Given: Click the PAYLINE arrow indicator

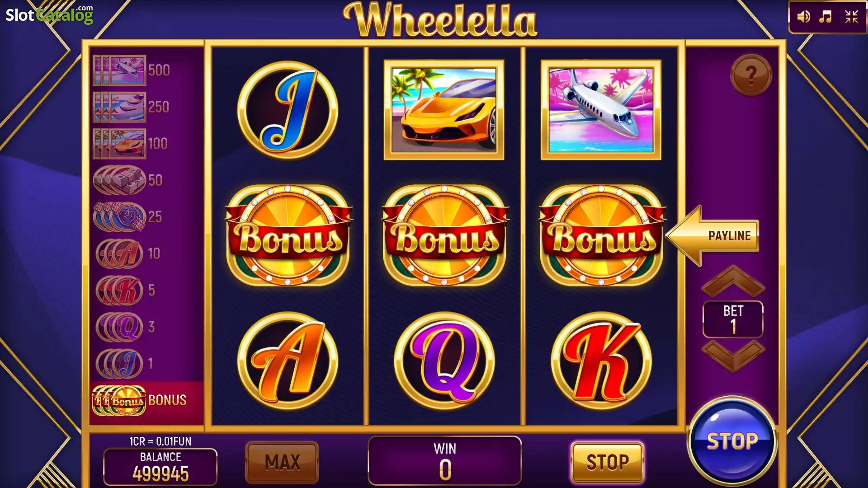Looking at the screenshot, I should tap(712, 235).
